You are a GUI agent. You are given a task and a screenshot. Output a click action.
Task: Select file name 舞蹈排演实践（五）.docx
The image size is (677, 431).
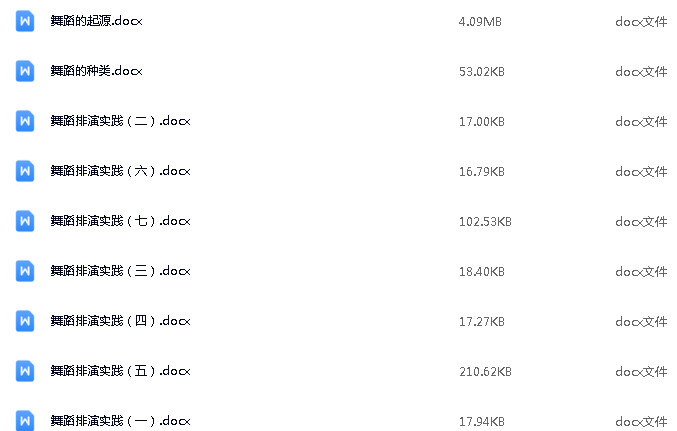pos(120,371)
